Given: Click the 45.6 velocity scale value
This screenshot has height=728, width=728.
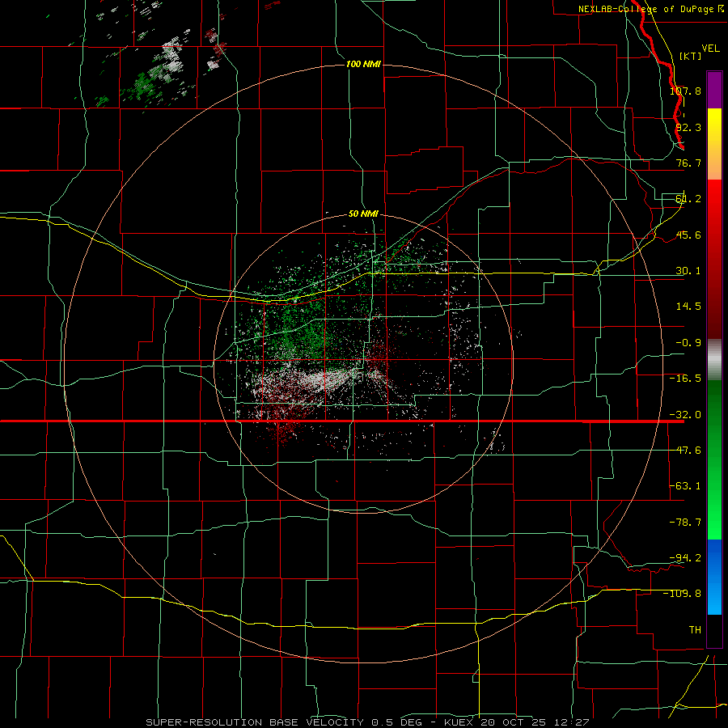Looking at the screenshot, I should (688, 235).
